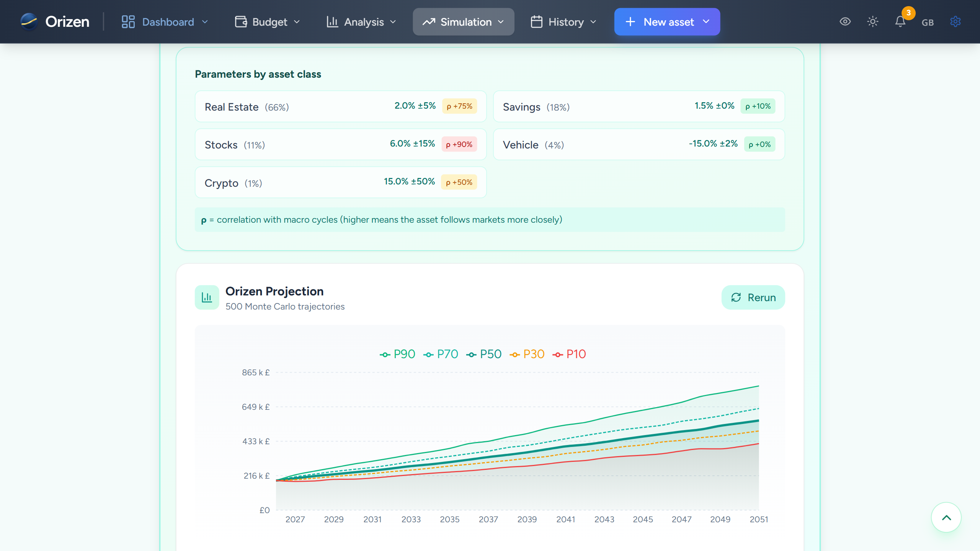
Task: Switch to the Simulation tab
Action: pyautogui.click(x=463, y=22)
